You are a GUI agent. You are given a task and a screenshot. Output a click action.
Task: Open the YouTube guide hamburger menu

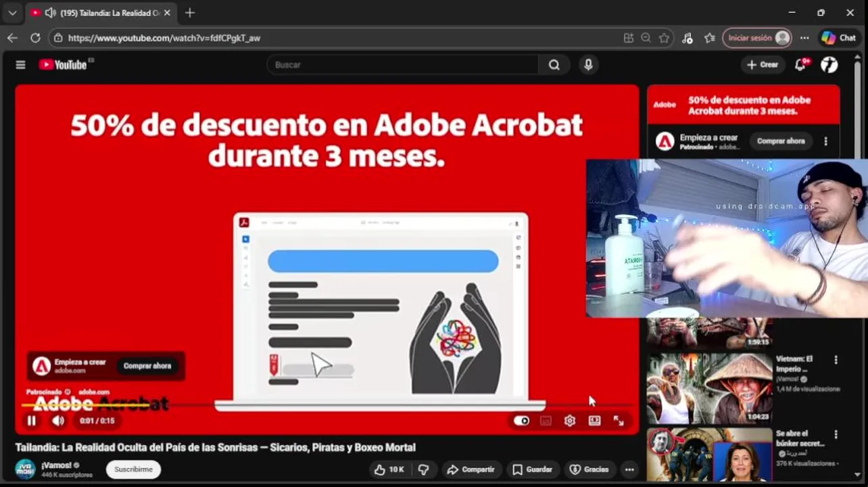tap(20, 65)
